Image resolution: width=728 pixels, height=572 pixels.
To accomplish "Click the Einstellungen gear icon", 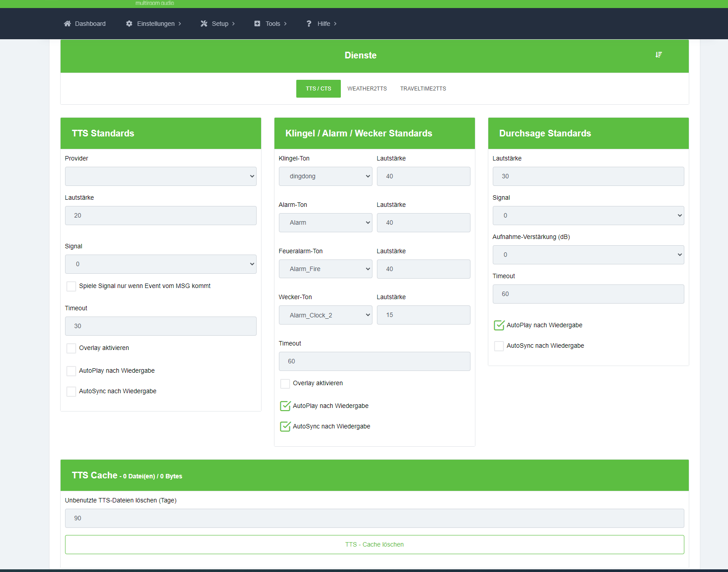I will [129, 24].
